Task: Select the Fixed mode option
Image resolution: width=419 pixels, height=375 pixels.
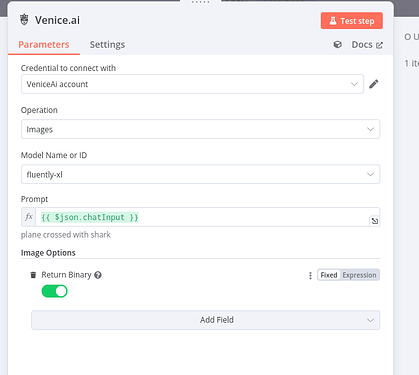Action: [x=329, y=275]
